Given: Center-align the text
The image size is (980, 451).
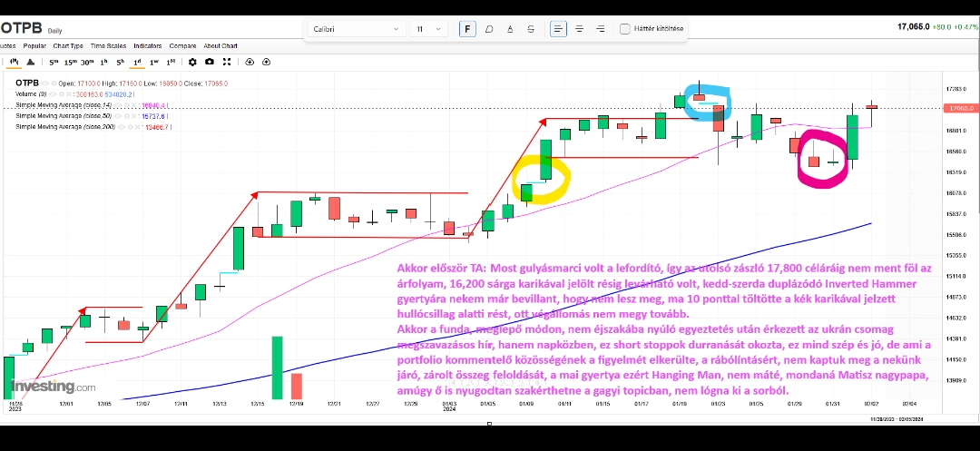Looking at the screenshot, I should (x=579, y=29).
